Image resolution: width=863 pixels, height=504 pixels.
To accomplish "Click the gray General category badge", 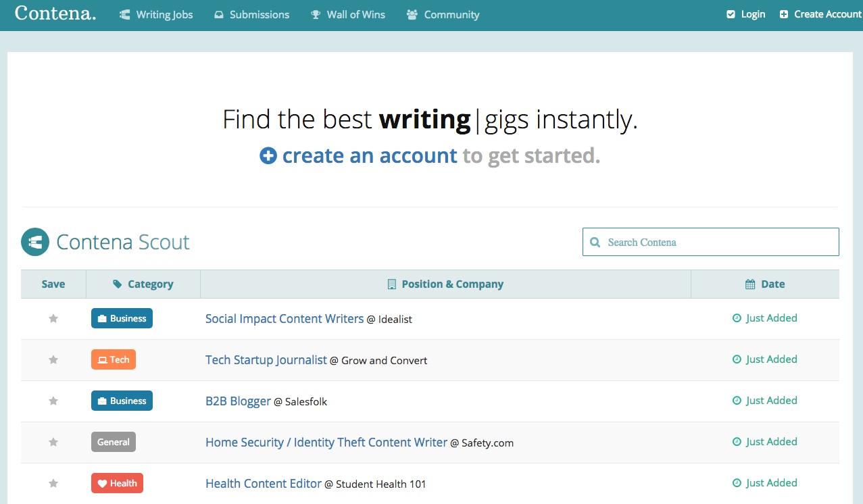I will point(114,442).
